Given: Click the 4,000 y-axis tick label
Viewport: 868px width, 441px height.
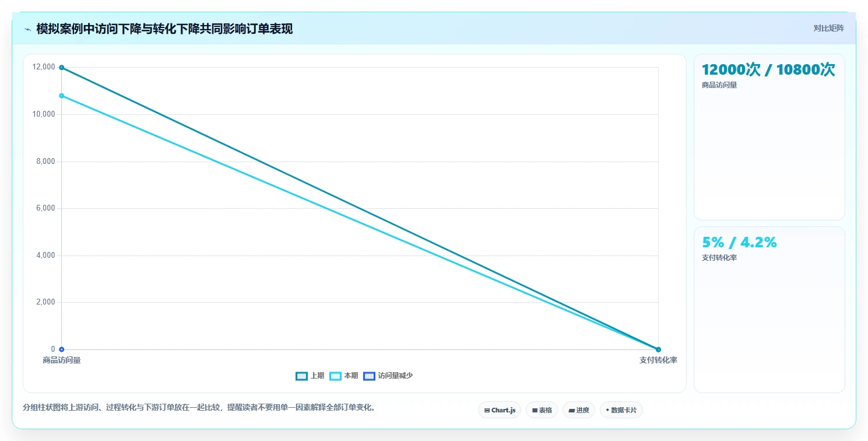Looking at the screenshot, I should coord(45,256).
